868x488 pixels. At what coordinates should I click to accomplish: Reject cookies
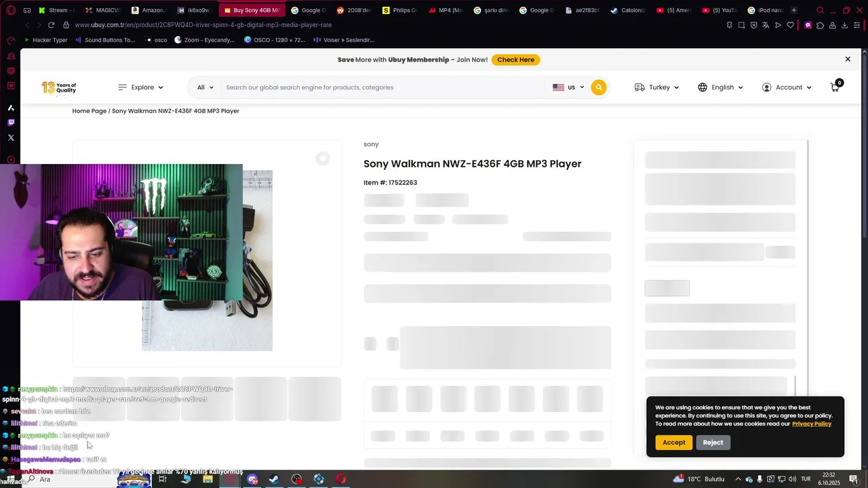[x=713, y=443]
